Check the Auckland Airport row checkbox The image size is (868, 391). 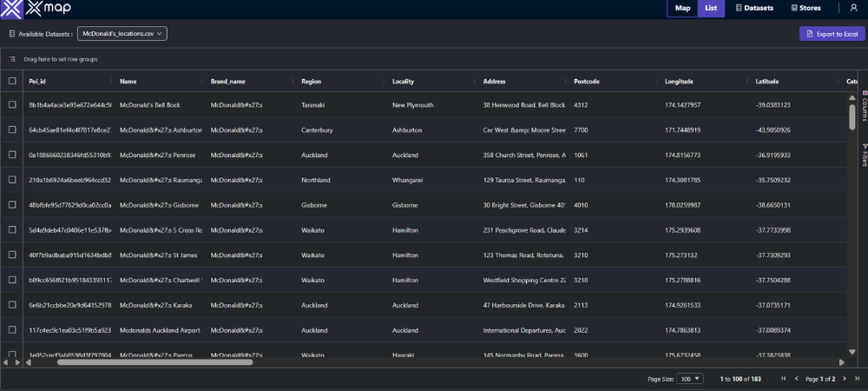12,330
